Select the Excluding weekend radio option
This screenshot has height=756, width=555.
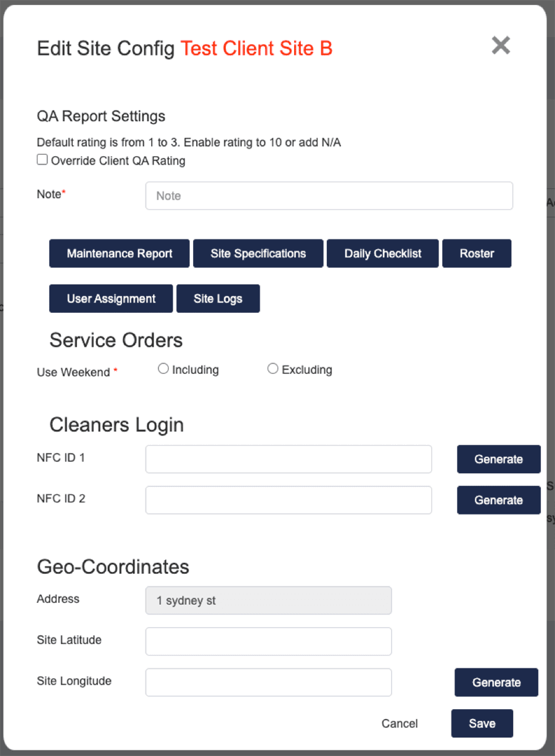[273, 368]
